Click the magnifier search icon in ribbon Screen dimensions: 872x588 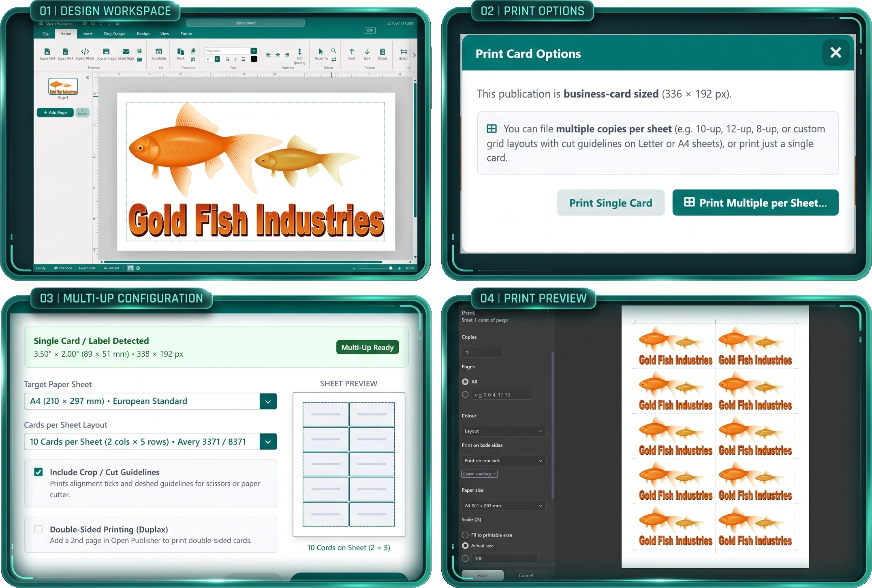coord(333,51)
